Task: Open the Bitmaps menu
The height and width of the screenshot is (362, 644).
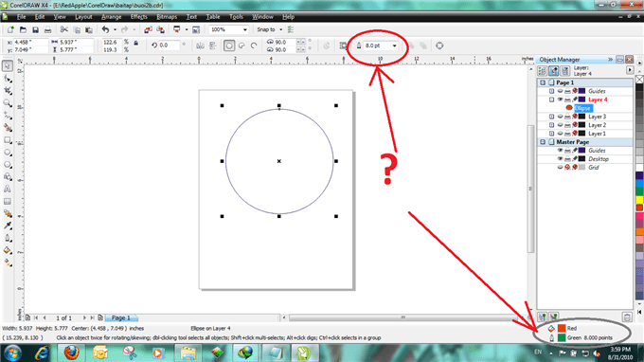Action: tap(167, 17)
